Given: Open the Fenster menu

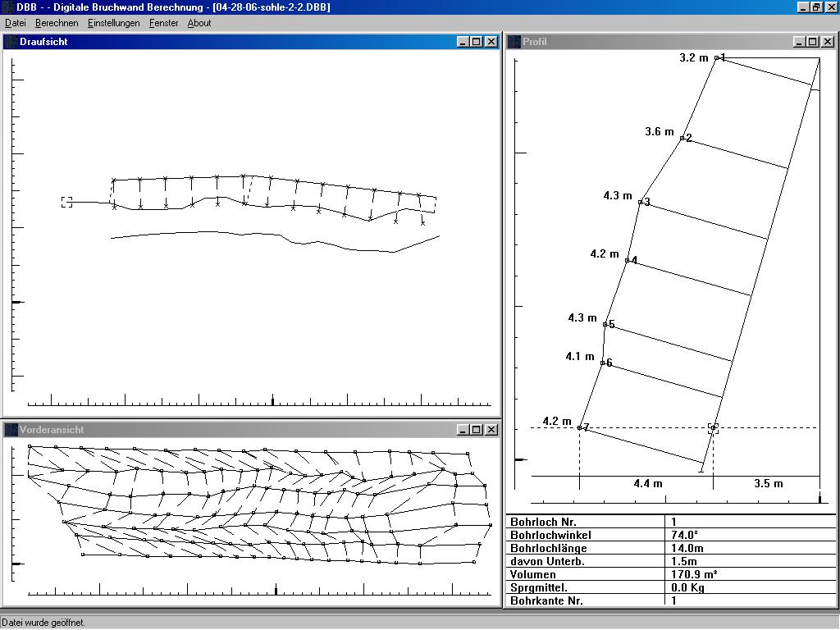Looking at the screenshot, I should click(x=163, y=23).
